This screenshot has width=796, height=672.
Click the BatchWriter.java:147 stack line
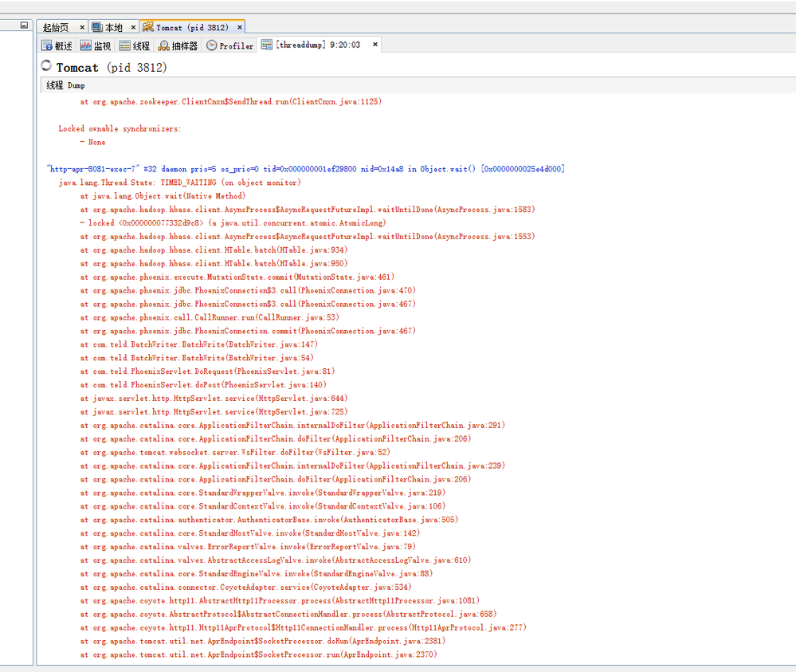[x=199, y=344]
